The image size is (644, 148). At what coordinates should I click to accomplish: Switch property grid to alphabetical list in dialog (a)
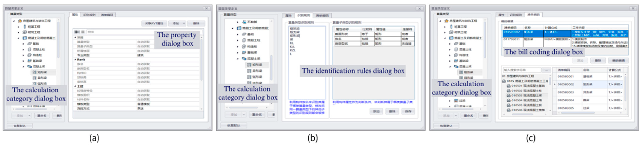tap(83, 32)
